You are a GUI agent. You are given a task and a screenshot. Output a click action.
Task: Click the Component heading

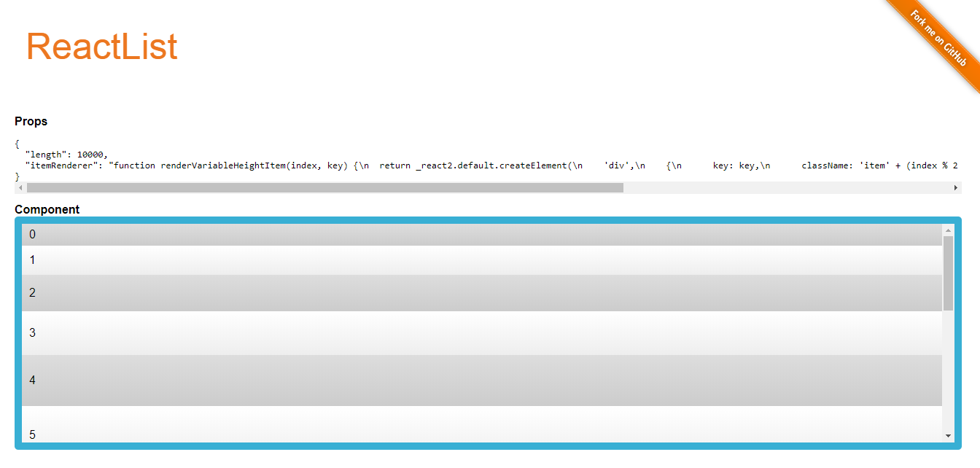pyautogui.click(x=47, y=209)
